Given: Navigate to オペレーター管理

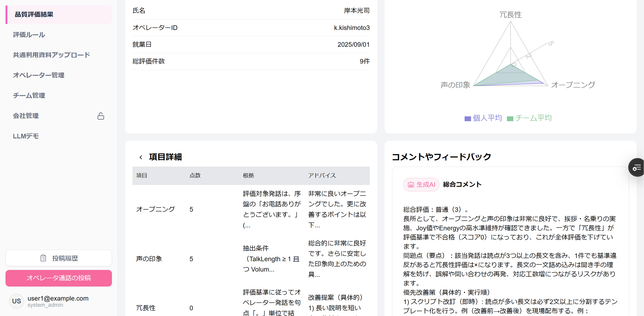Looking at the screenshot, I should coord(38,75).
